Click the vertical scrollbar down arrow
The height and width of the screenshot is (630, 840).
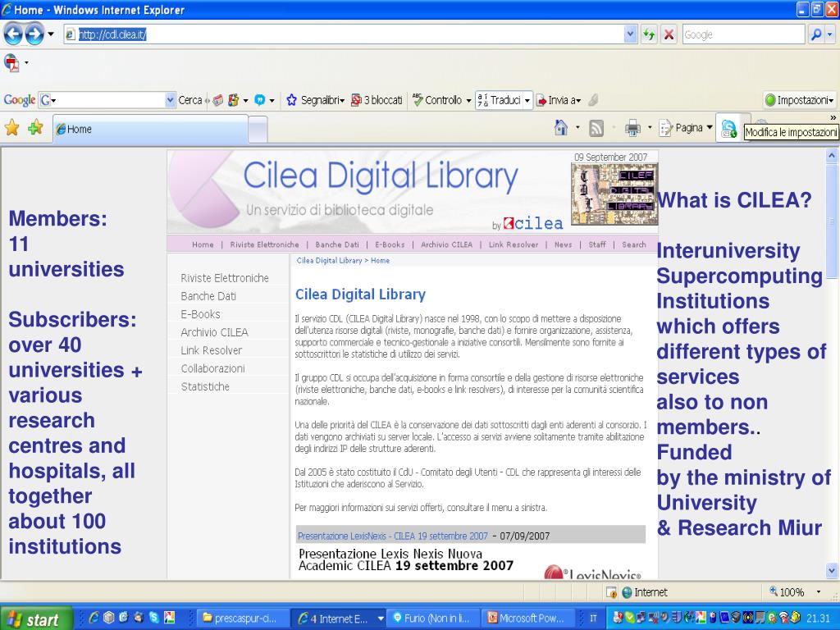(832, 571)
